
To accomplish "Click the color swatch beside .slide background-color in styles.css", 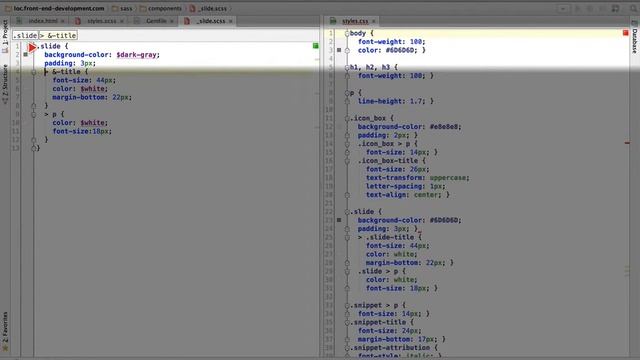I will [x=339, y=220].
